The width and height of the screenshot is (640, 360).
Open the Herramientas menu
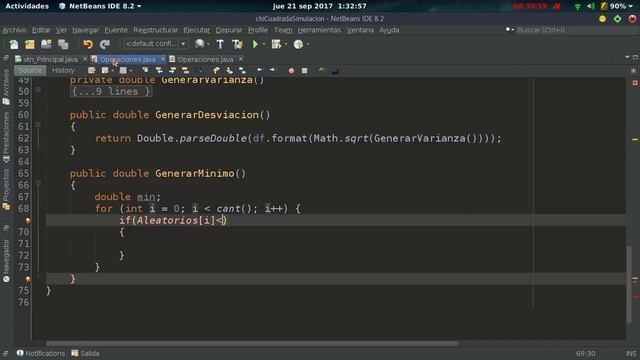coord(319,30)
